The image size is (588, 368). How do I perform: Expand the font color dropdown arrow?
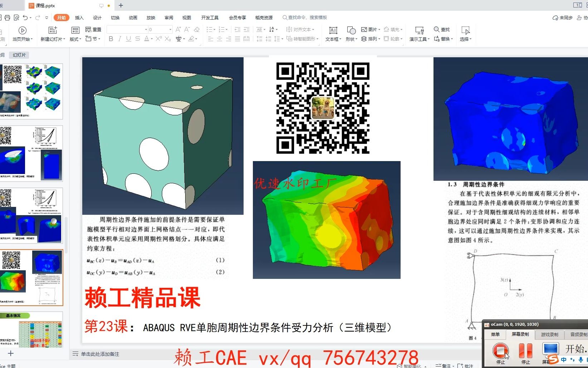pos(152,39)
